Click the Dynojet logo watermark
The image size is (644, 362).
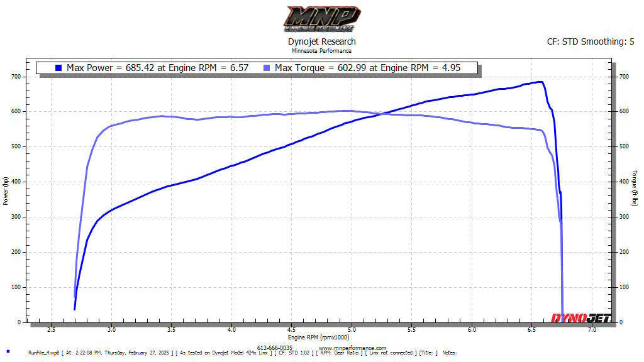(x=580, y=318)
